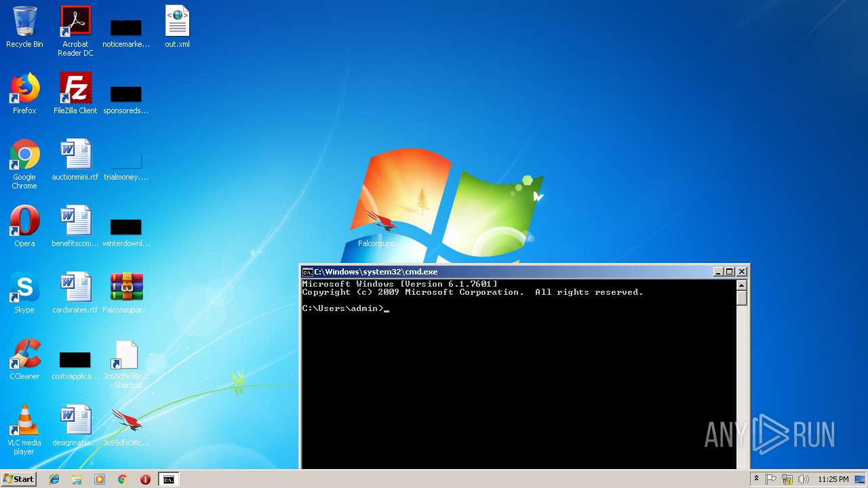Select the noticemarke… desktop file
868x488 pixels.
[126, 31]
